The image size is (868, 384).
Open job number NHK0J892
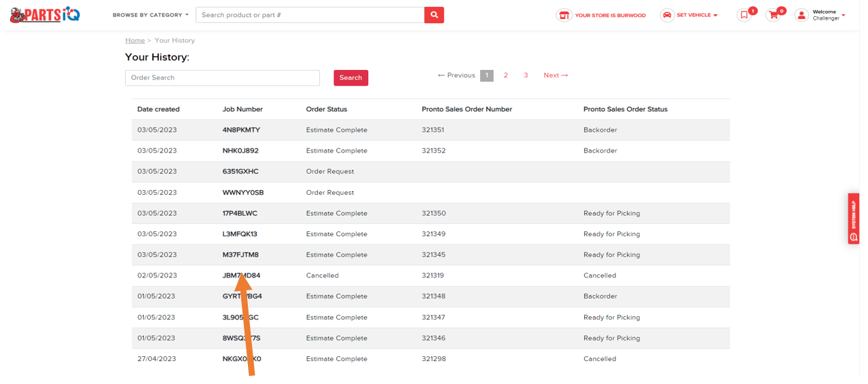[x=240, y=151]
